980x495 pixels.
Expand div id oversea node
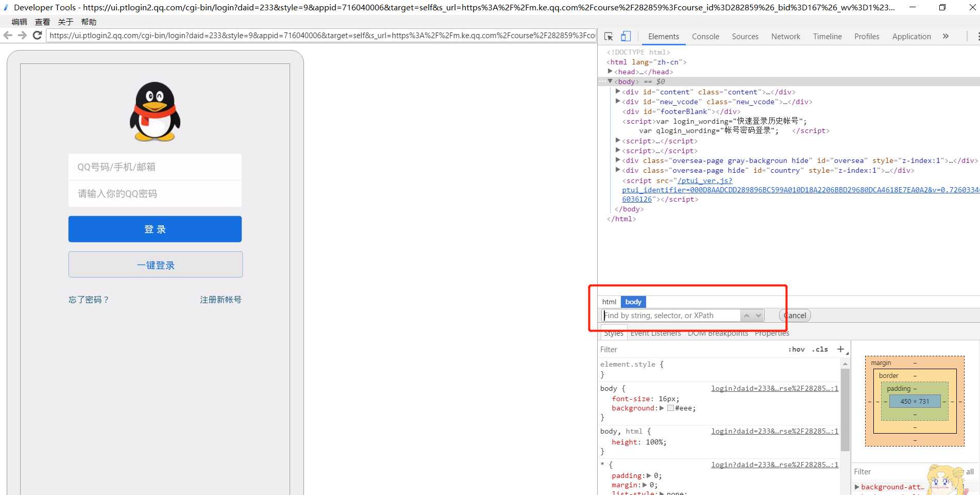tap(618, 160)
